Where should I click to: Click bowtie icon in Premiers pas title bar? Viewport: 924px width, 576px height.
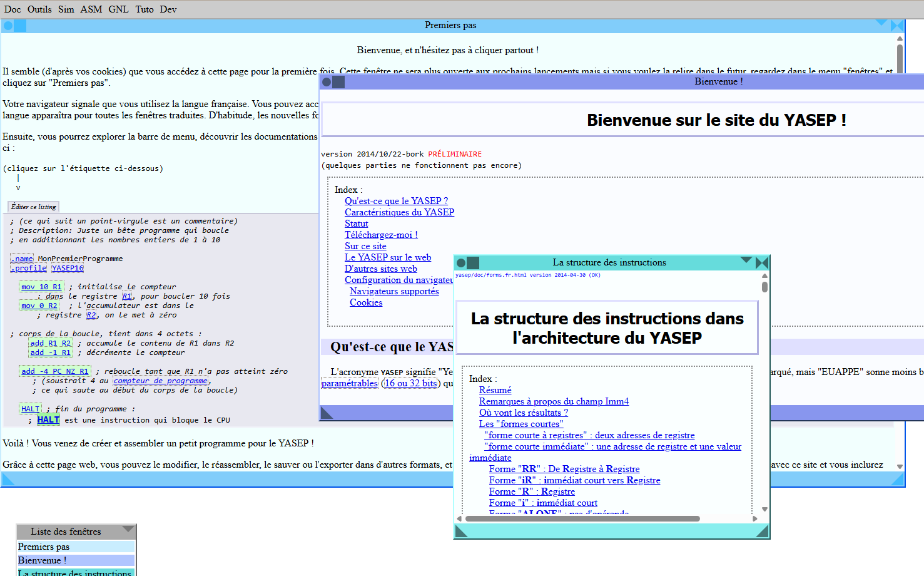(897, 26)
